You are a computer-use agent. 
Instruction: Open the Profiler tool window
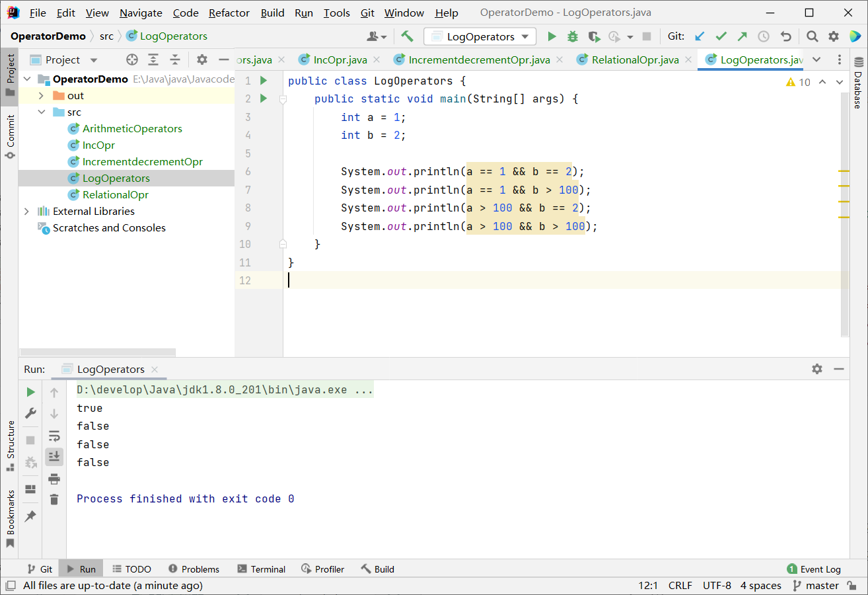tap(323, 569)
